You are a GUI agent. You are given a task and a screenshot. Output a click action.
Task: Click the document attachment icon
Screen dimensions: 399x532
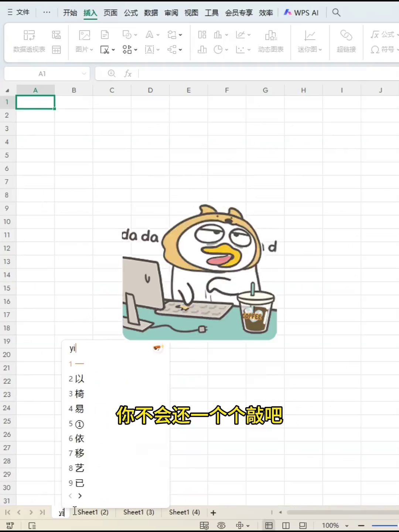click(105, 35)
